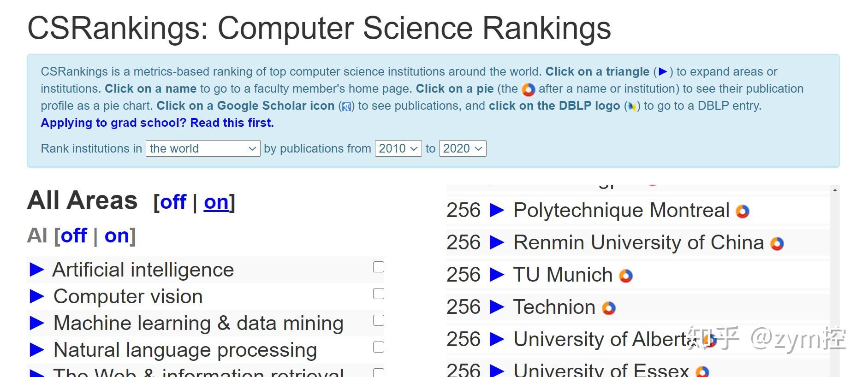
Task: Expand the Artificial intelligence area triangle
Action: click(37, 270)
